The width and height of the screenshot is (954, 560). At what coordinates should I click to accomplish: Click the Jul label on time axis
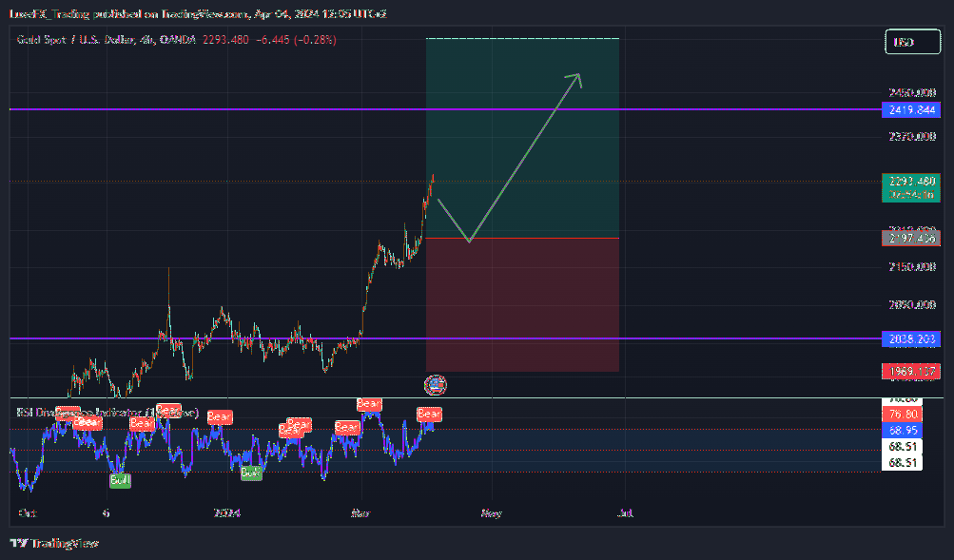[x=625, y=513]
